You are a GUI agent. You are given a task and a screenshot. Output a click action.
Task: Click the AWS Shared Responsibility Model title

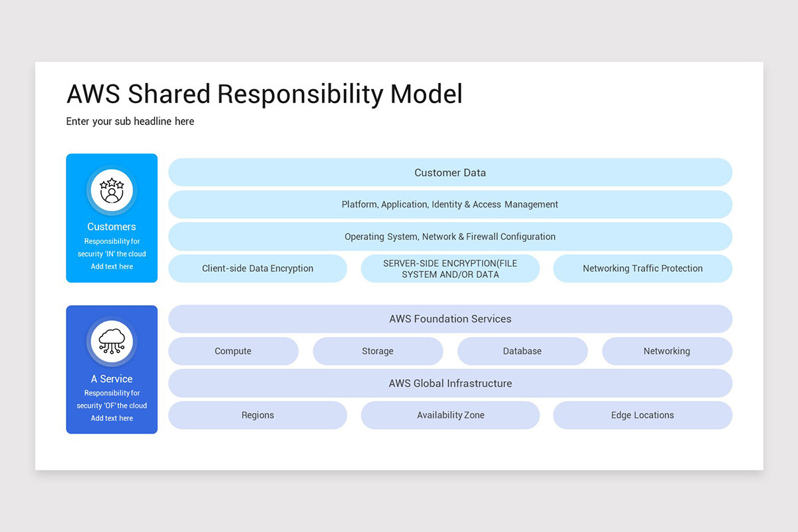coord(265,94)
